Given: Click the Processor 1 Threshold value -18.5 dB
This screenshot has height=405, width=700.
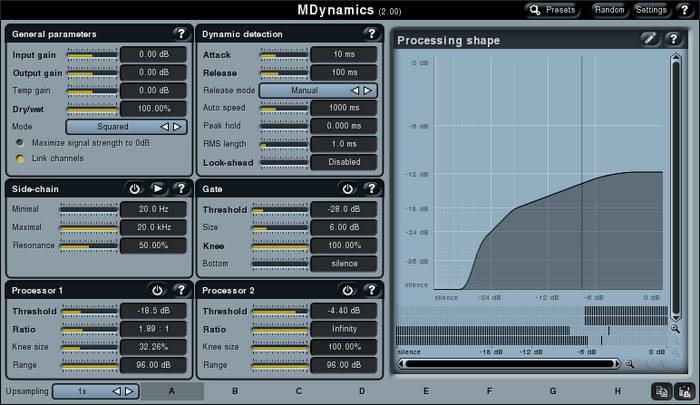Looking at the screenshot, I should tap(154, 311).
